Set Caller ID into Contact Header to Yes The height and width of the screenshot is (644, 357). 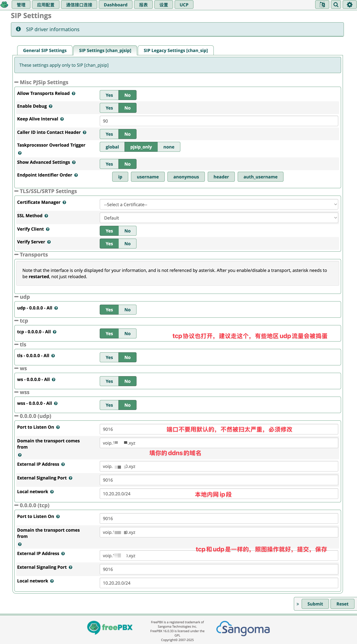tap(109, 134)
